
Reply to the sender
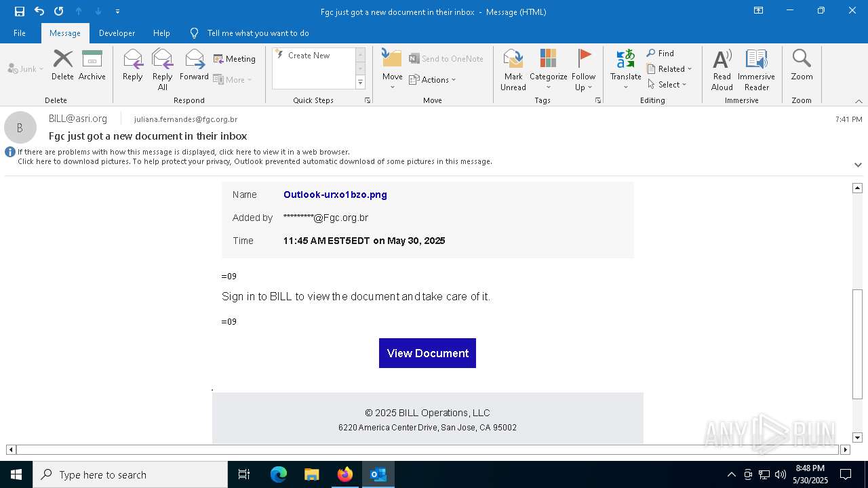[x=133, y=65]
